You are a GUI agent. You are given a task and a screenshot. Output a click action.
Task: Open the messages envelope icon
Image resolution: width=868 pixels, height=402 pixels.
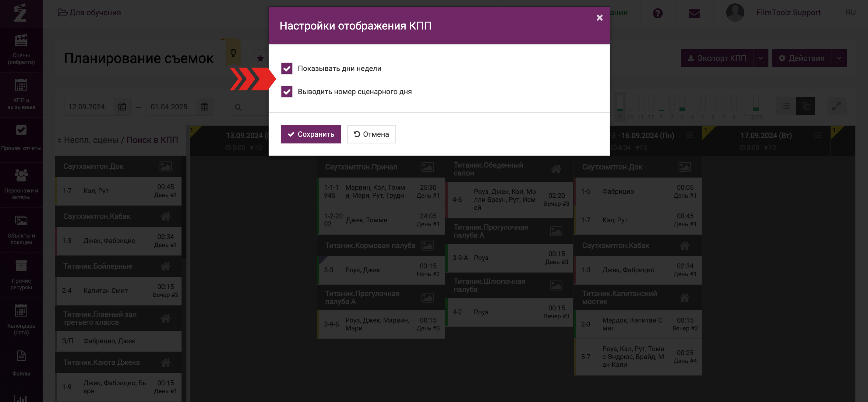694,13
